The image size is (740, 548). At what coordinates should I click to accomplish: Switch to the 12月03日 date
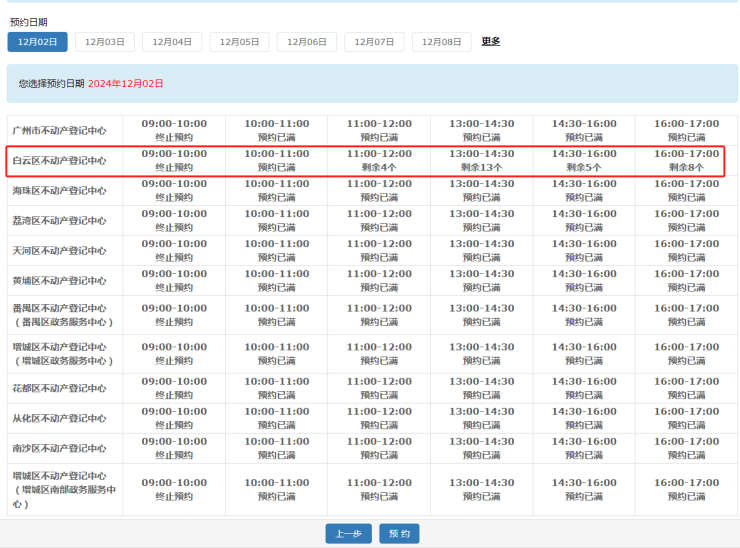104,42
